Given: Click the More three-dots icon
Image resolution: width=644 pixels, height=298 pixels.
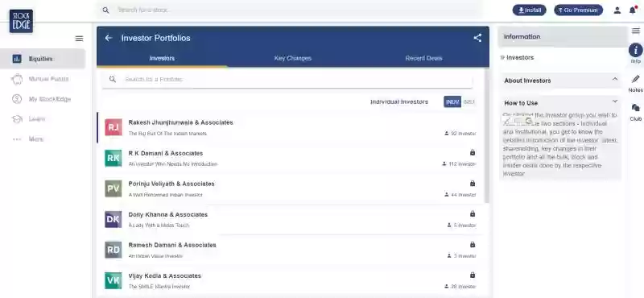Looking at the screenshot, I should pyautogui.click(x=17, y=139).
